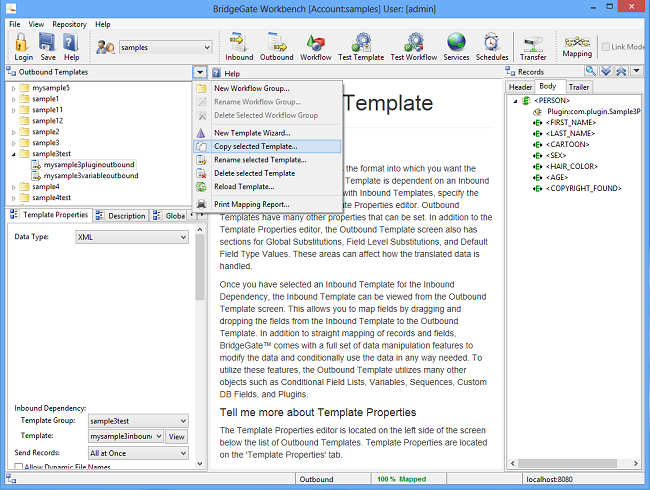Launch Test Template
The width and height of the screenshot is (650, 490).
(361, 47)
